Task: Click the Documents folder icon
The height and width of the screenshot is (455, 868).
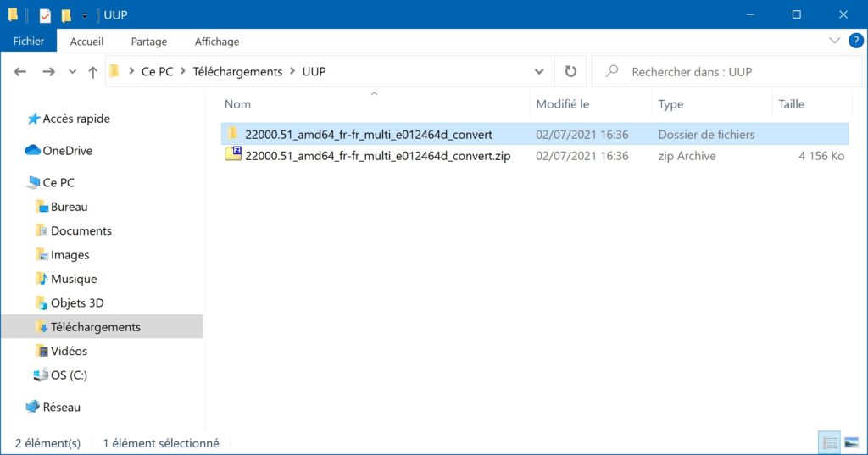Action: tap(42, 230)
